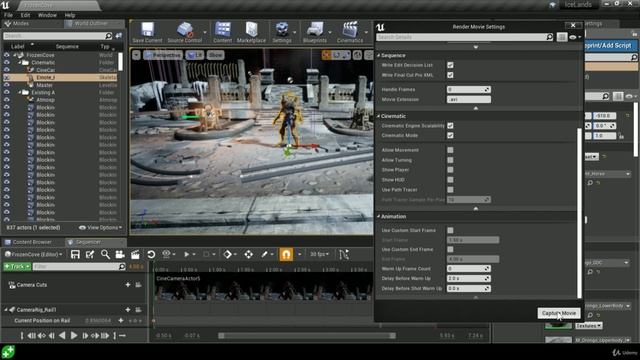
Task: Toggle Cinematic Mode checkbox
Action: pos(450,136)
